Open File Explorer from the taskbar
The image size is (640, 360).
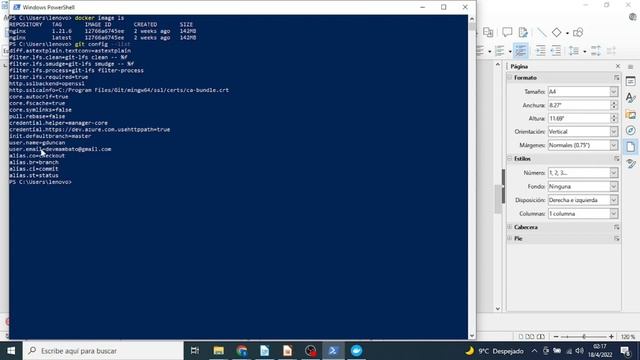tap(218, 351)
